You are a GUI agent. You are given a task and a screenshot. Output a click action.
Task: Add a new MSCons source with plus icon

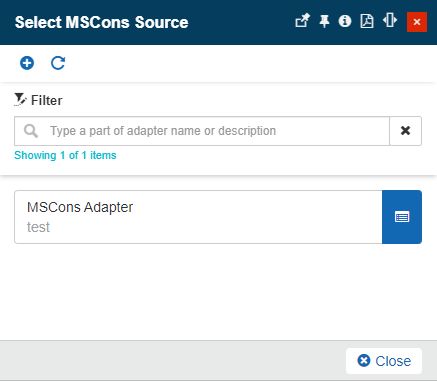pos(27,63)
